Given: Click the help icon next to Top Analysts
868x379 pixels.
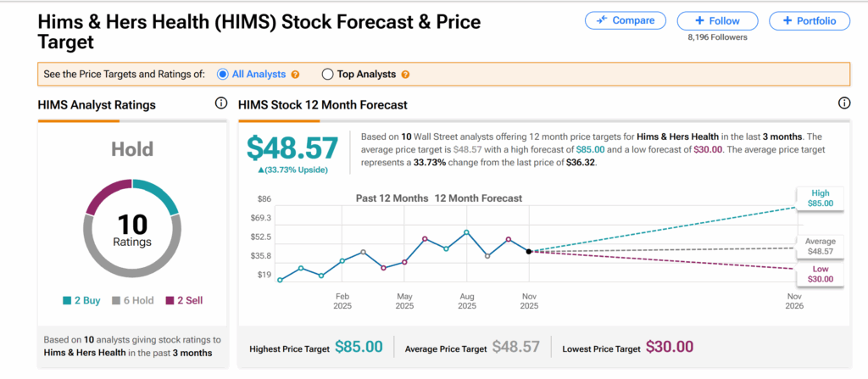Looking at the screenshot, I should tap(405, 75).
